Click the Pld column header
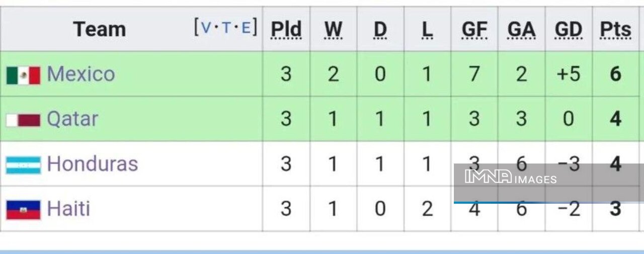This screenshot has height=254, width=644. point(286,30)
